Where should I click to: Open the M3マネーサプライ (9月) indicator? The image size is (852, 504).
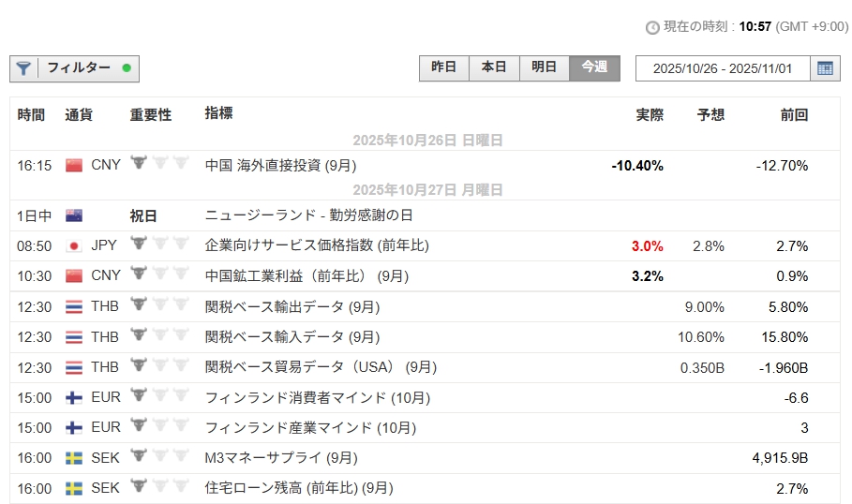click(x=280, y=458)
